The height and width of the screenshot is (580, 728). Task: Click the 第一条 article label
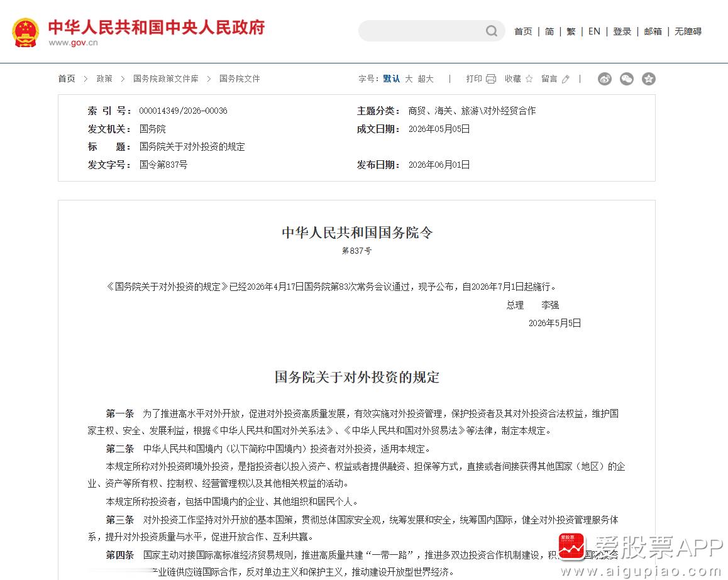coord(120,413)
